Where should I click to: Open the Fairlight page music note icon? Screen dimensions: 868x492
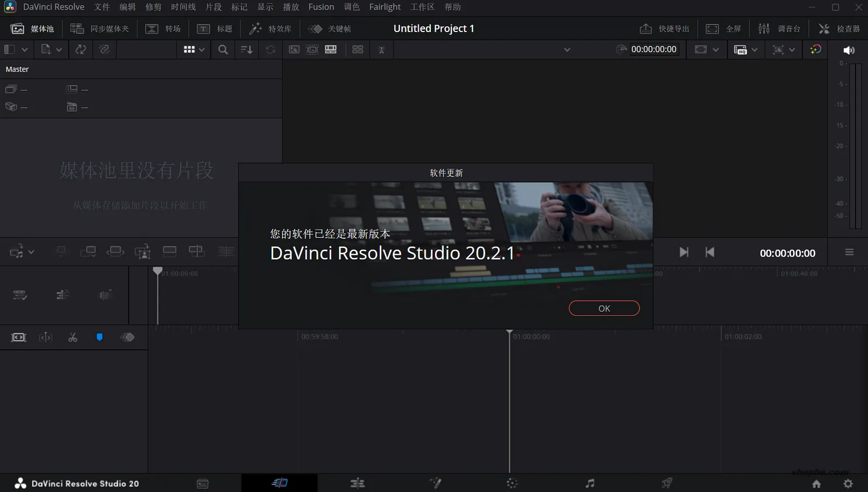click(x=590, y=483)
